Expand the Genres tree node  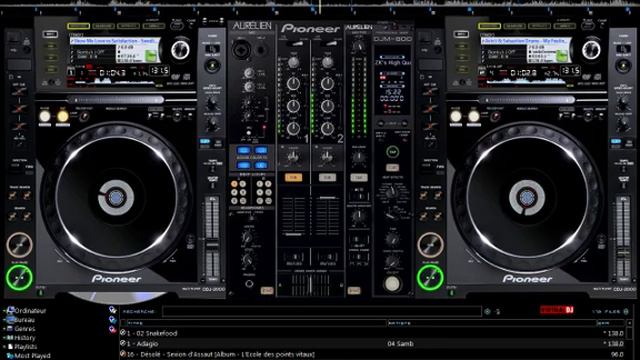point(4,329)
